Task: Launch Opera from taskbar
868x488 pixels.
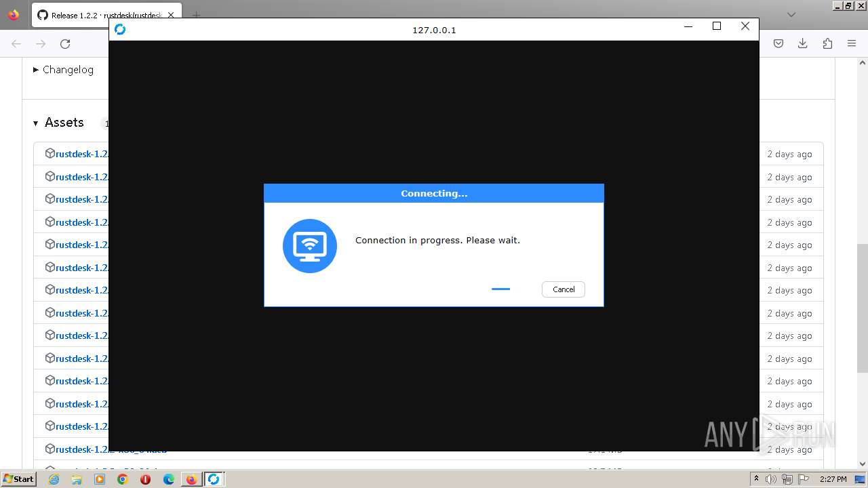Action: pos(145,479)
